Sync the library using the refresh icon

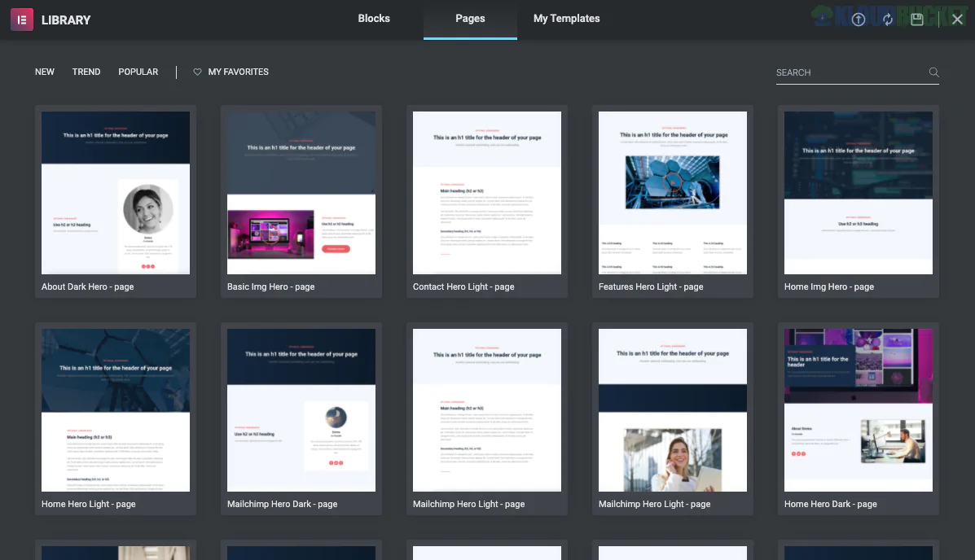(889, 20)
